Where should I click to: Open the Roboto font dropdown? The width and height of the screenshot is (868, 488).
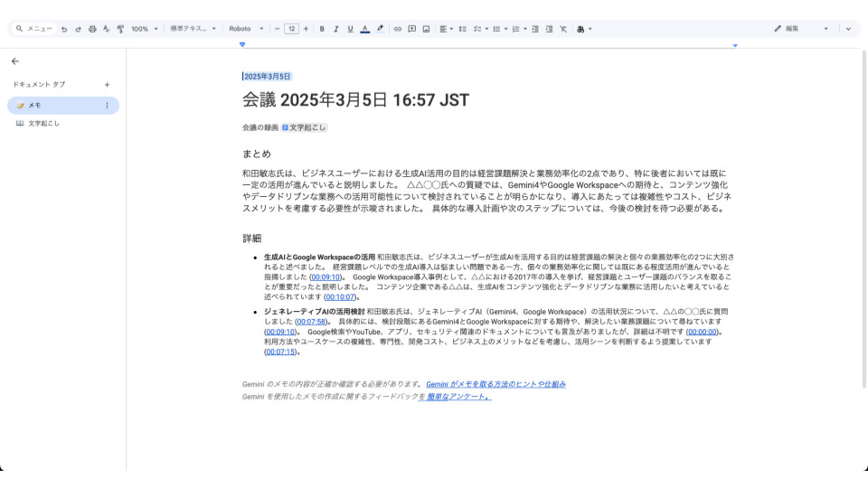(x=246, y=29)
